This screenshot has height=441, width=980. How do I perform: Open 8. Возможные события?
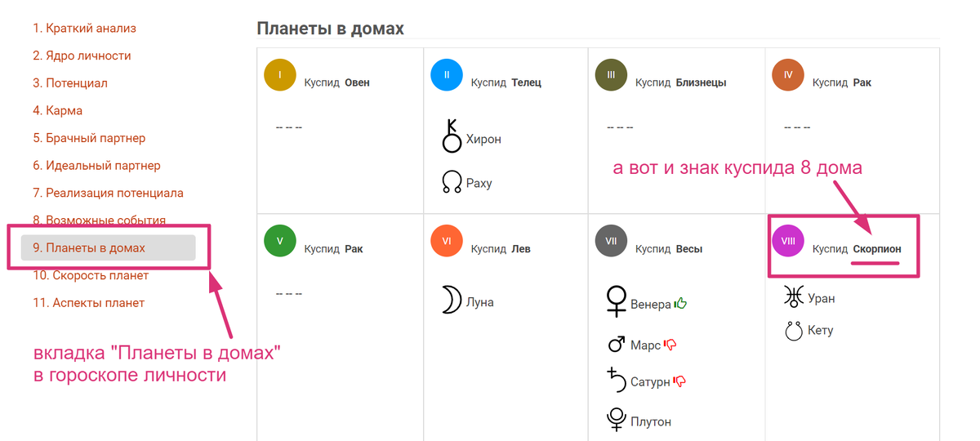tap(99, 220)
